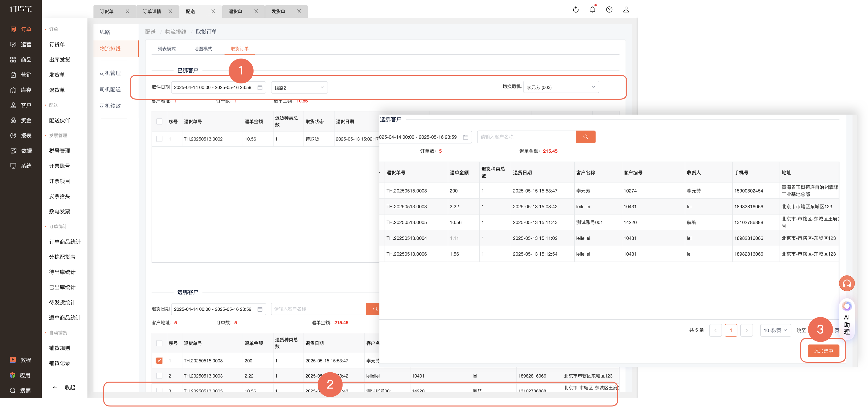Open the notifications bell

(592, 10)
